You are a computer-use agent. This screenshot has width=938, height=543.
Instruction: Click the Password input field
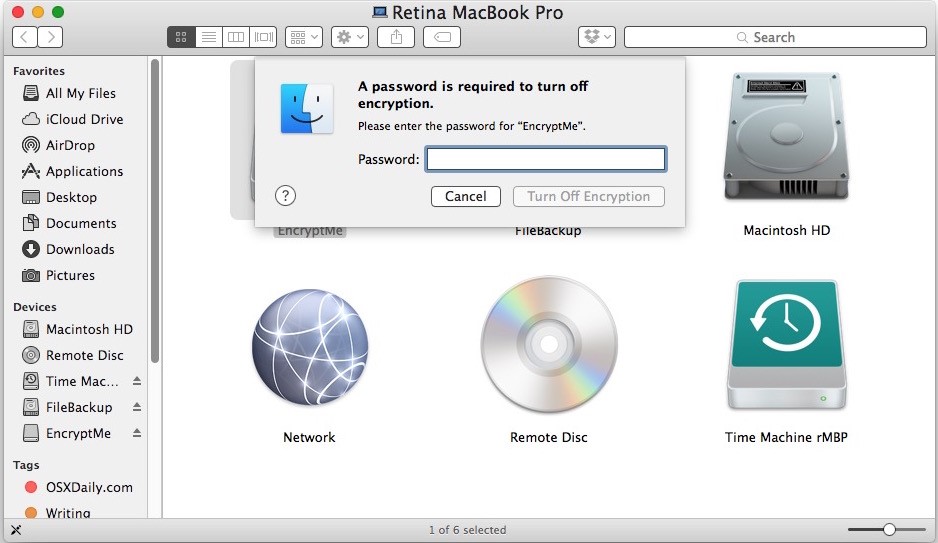[546, 159]
